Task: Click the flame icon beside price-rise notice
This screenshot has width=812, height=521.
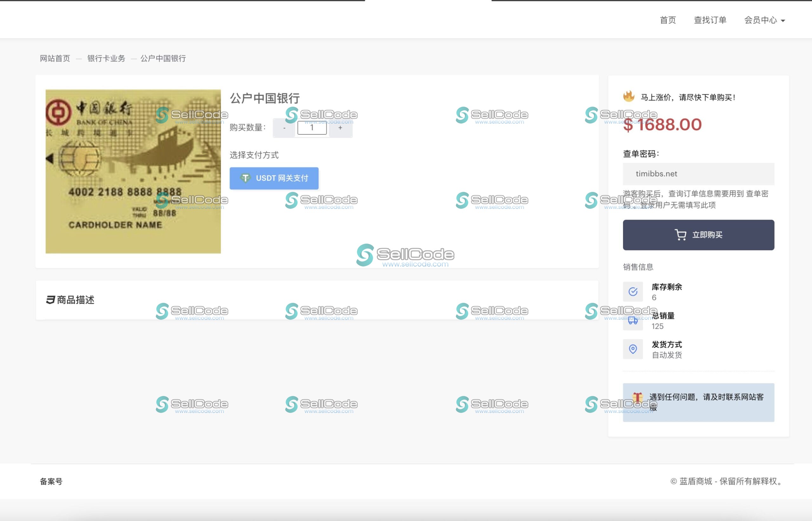Action: (628, 97)
